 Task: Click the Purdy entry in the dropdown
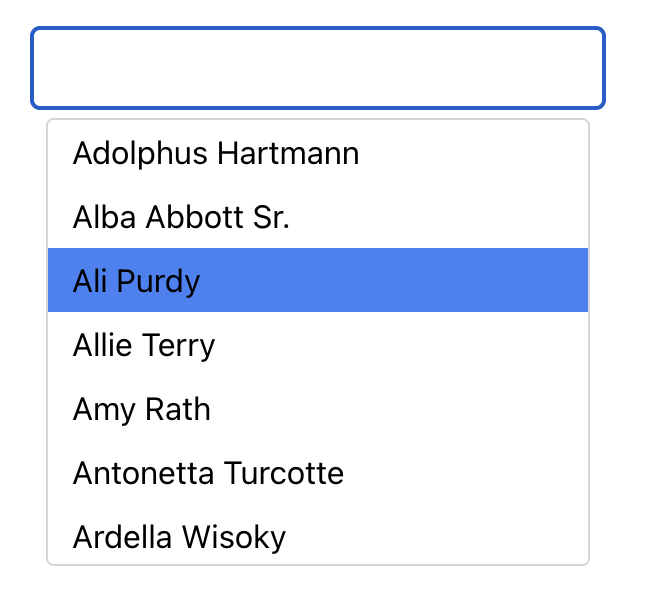[137, 281]
